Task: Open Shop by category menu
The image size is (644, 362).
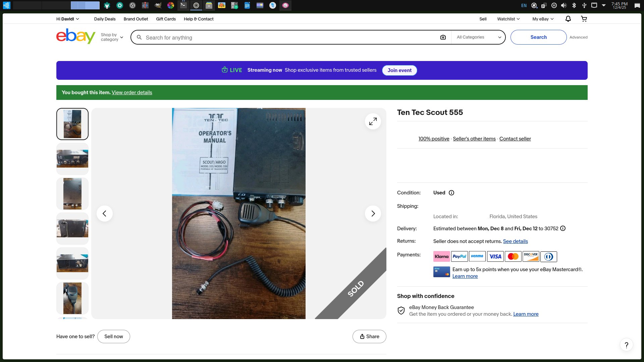Action: [112, 37]
